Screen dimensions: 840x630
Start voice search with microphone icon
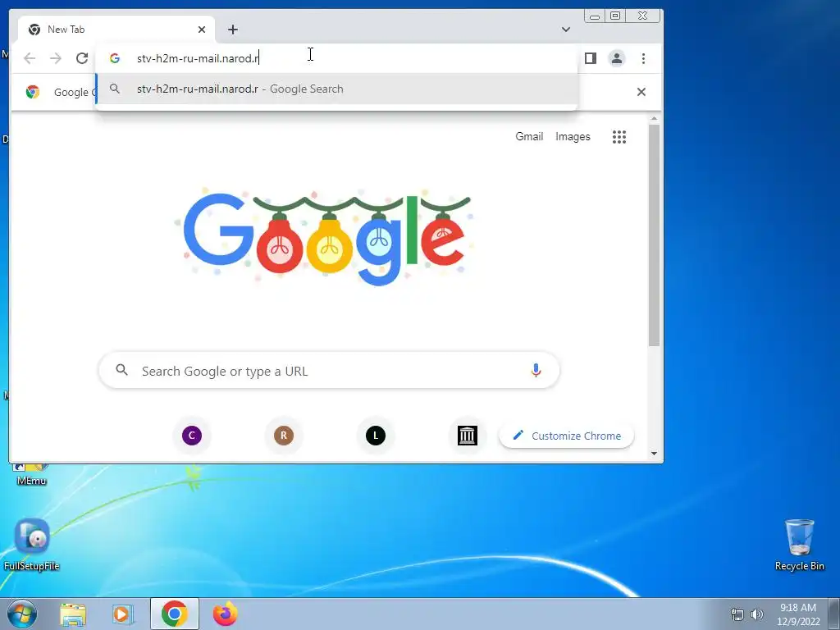click(536, 370)
